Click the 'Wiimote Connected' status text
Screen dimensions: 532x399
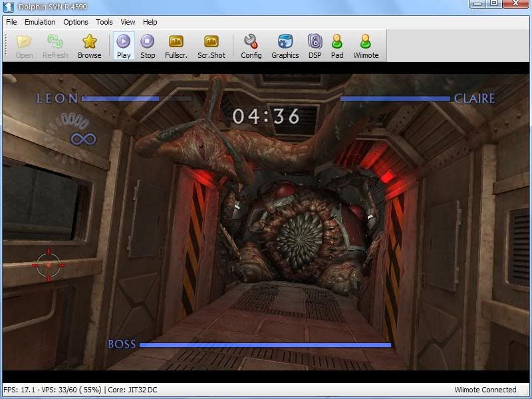click(x=485, y=390)
